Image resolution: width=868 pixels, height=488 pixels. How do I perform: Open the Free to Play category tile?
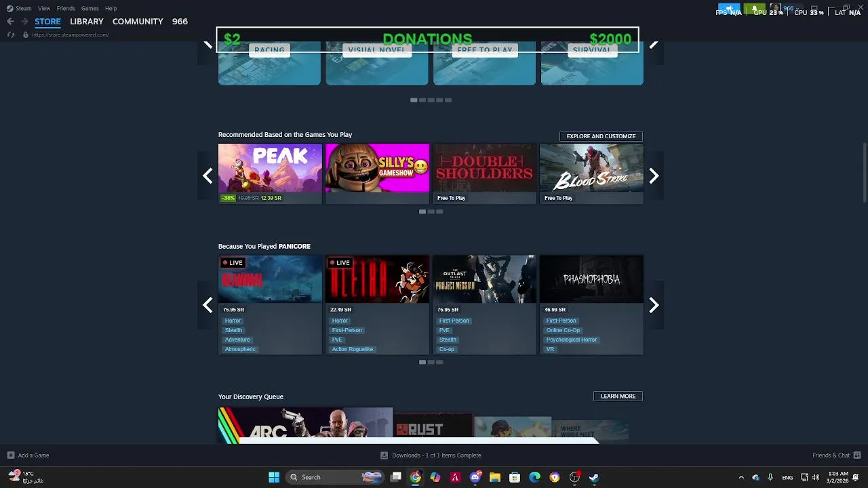tap(484, 63)
